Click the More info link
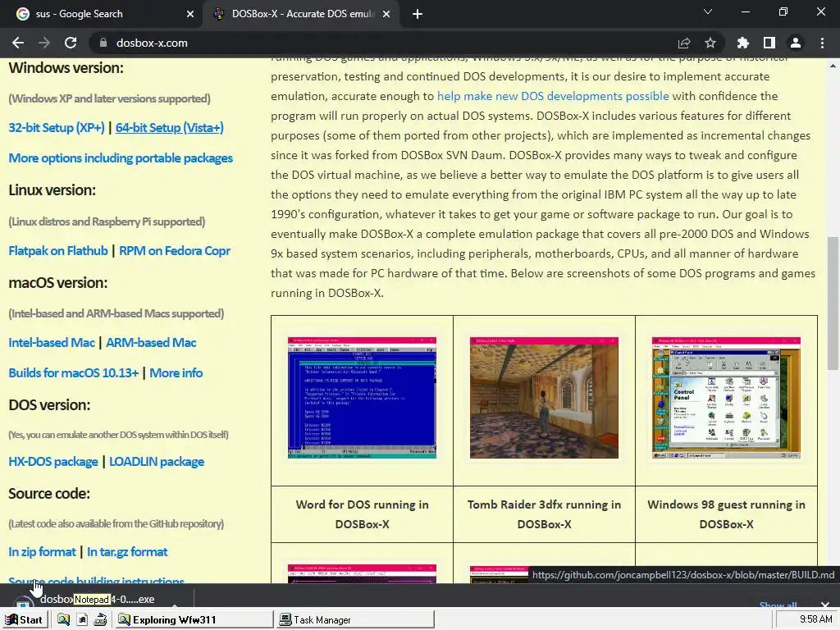This screenshot has height=630, width=840. tap(176, 373)
